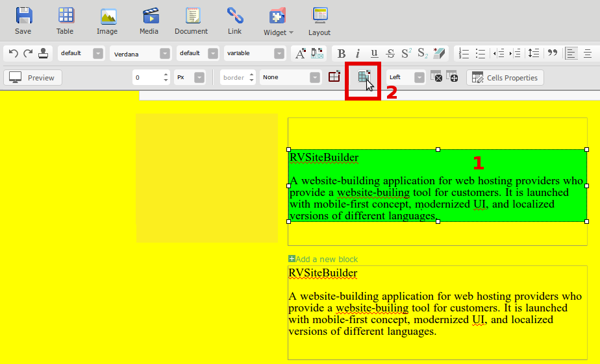Viewport: 600px width, 364px height.
Task: Click the Undo arrow
Action: pyautogui.click(x=13, y=54)
